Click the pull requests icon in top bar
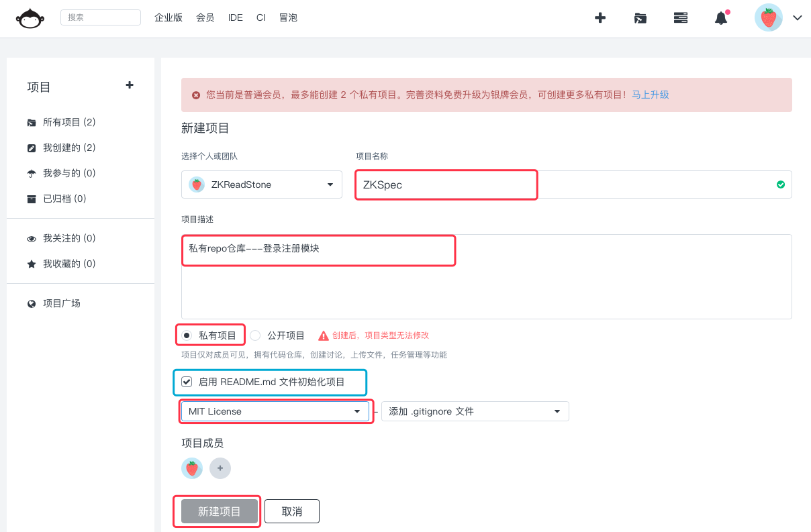 pos(680,17)
